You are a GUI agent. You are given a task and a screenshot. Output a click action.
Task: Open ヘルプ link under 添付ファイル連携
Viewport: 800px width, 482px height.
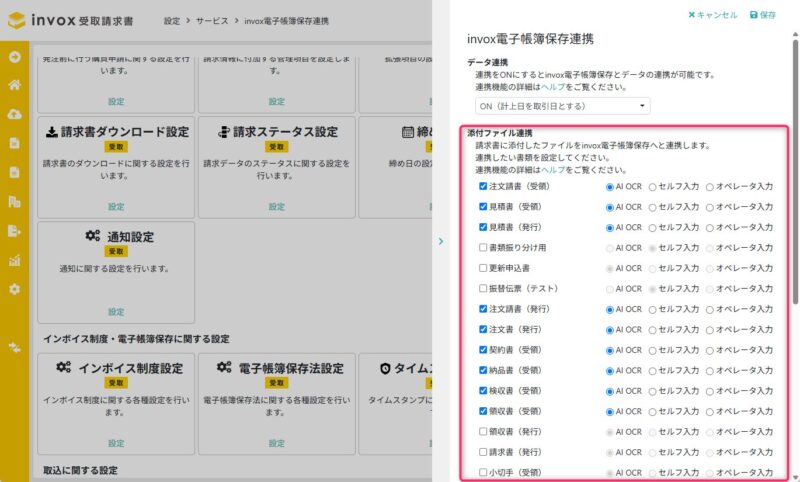click(x=553, y=170)
